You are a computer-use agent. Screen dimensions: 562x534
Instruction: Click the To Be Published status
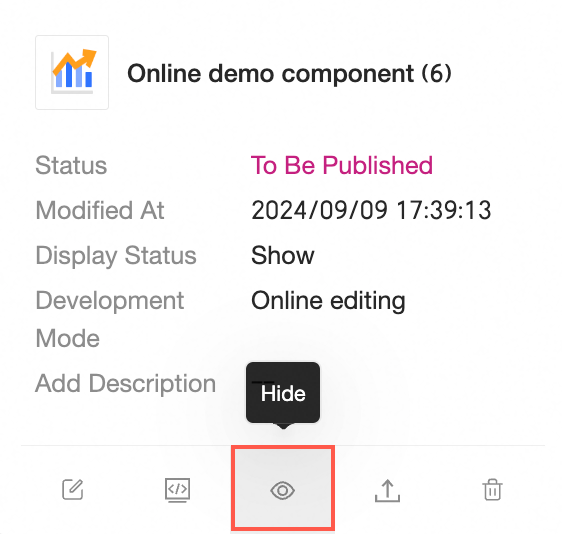pyautogui.click(x=342, y=166)
